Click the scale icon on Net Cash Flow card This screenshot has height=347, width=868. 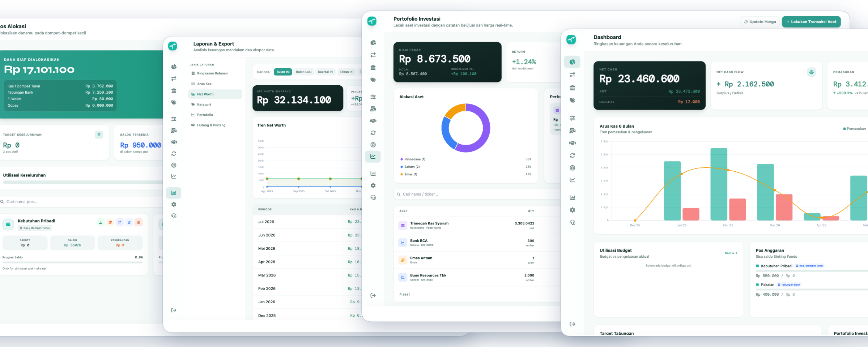812,72
